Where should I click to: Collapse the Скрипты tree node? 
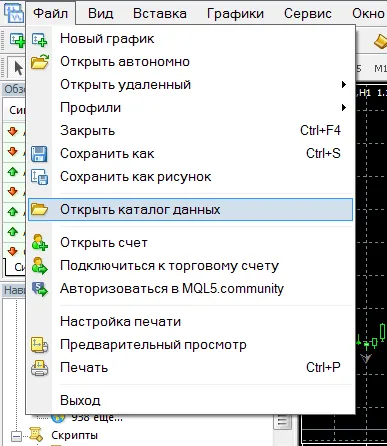(x=16, y=436)
